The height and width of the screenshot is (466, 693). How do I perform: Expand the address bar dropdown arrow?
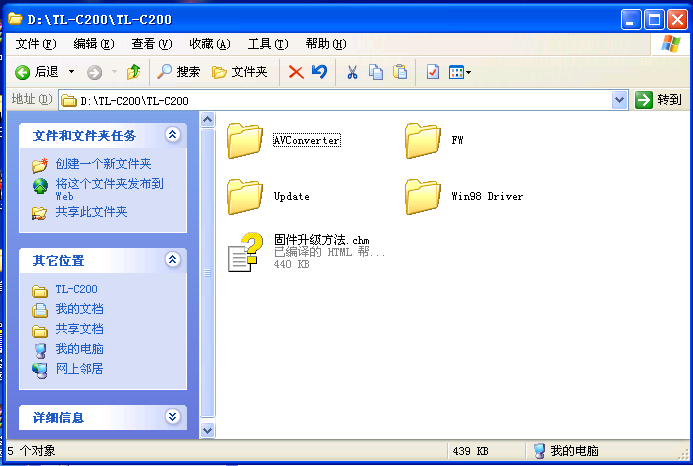(x=620, y=100)
